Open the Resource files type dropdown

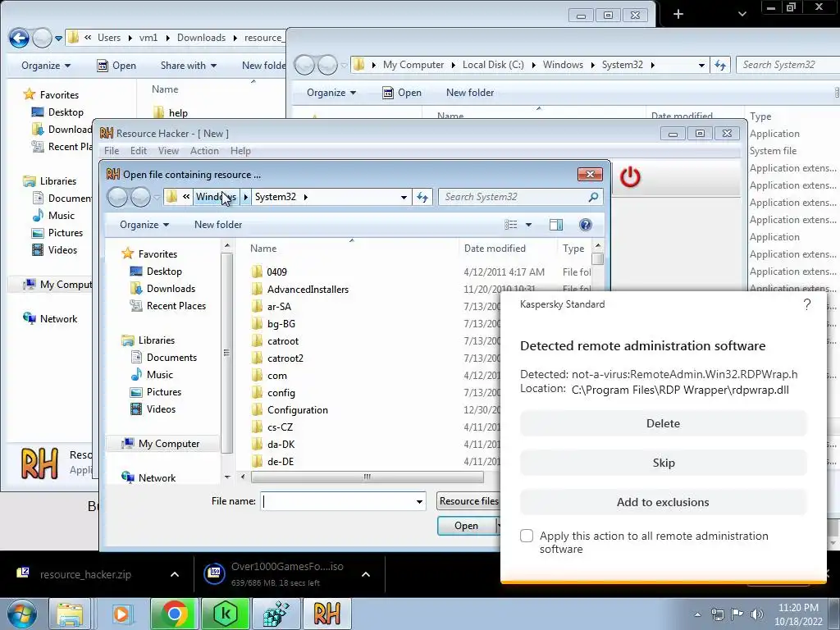(x=468, y=501)
